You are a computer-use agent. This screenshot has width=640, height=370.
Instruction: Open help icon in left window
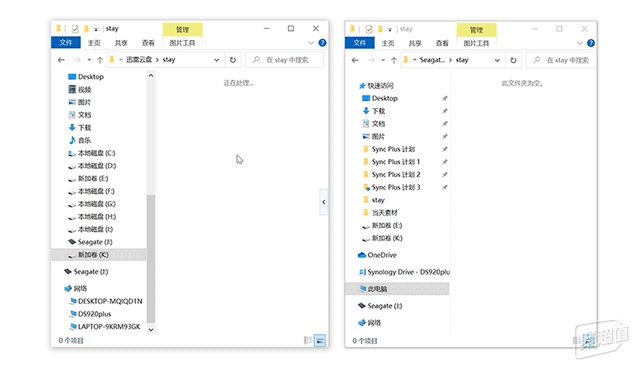[x=322, y=43]
